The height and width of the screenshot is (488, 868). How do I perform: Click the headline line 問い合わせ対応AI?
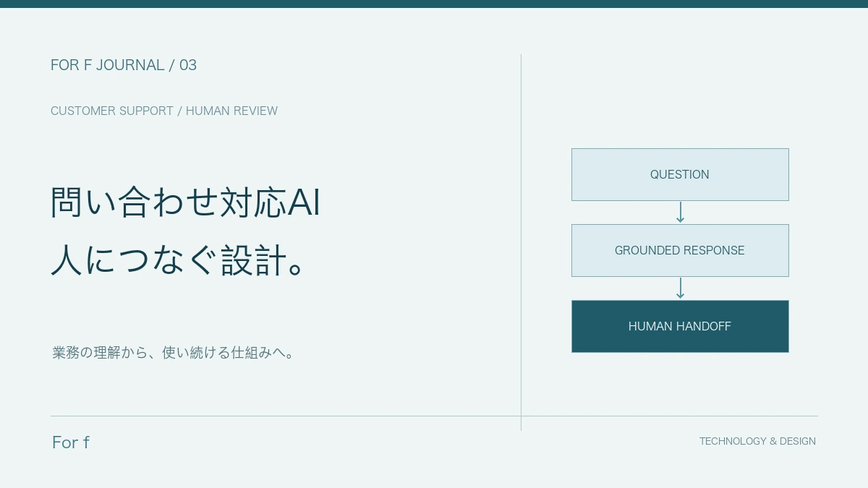185,202
